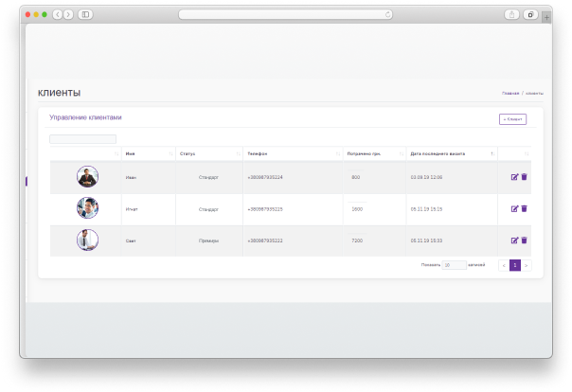Click the table search input field
572x392 pixels.
82,139
